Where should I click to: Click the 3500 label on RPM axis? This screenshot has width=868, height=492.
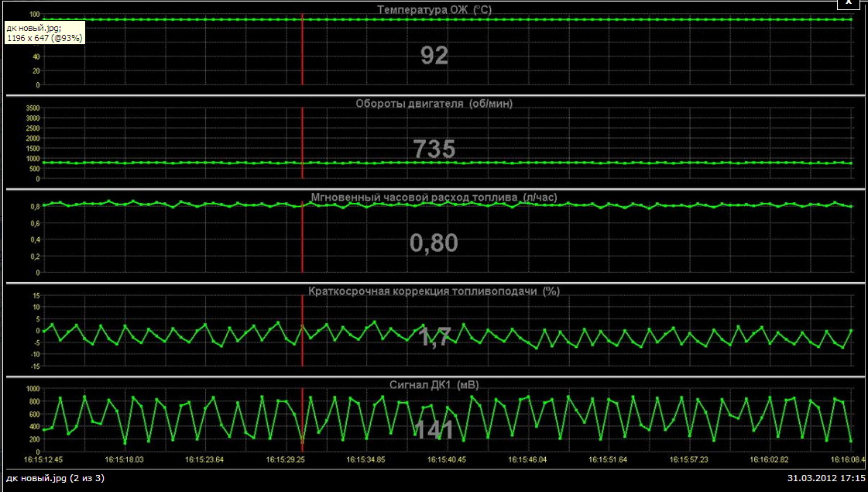click(33, 108)
